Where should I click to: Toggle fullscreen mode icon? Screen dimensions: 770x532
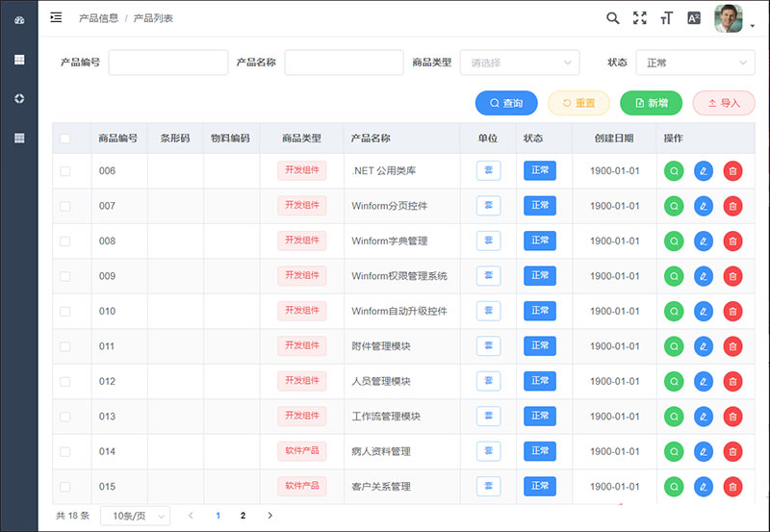[x=639, y=18]
